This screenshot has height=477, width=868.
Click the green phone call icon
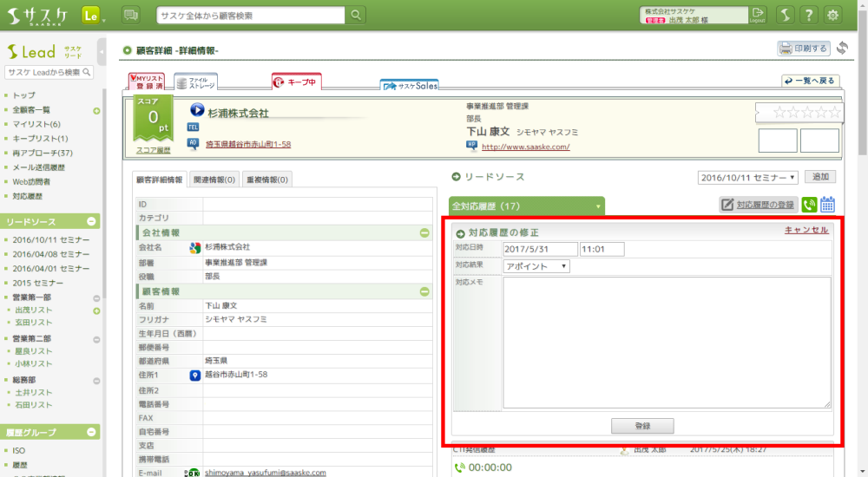coord(809,205)
